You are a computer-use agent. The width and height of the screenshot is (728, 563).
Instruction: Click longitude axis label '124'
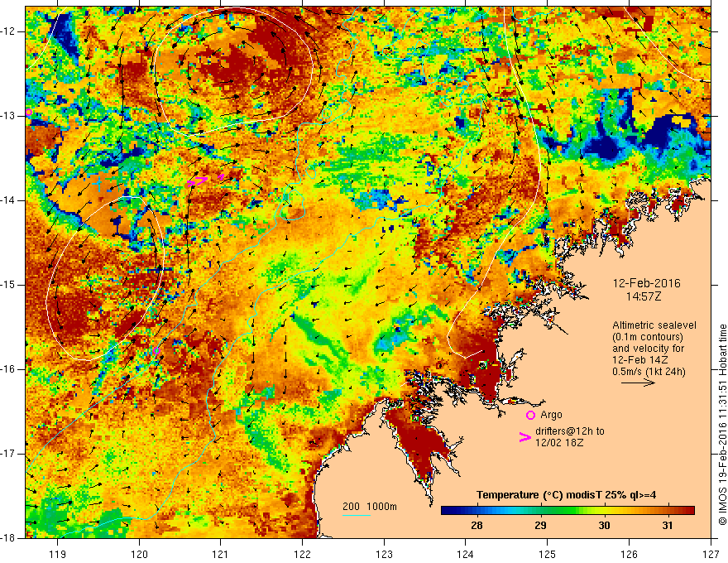click(x=466, y=554)
